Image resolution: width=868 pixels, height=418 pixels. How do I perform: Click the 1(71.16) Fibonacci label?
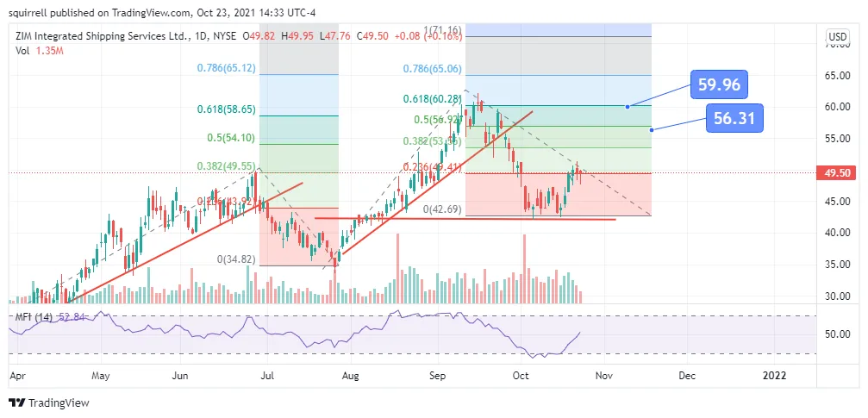click(x=444, y=30)
